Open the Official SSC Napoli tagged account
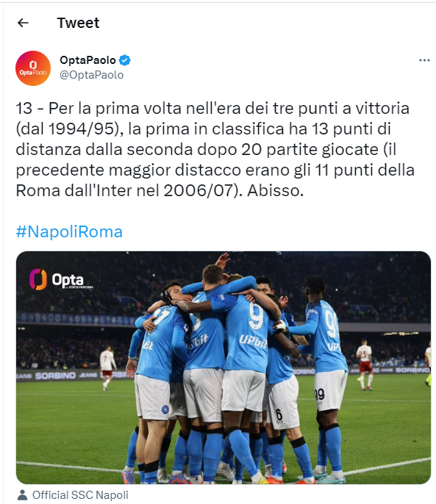The width and height of the screenshot is (436, 504). coord(80,495)
